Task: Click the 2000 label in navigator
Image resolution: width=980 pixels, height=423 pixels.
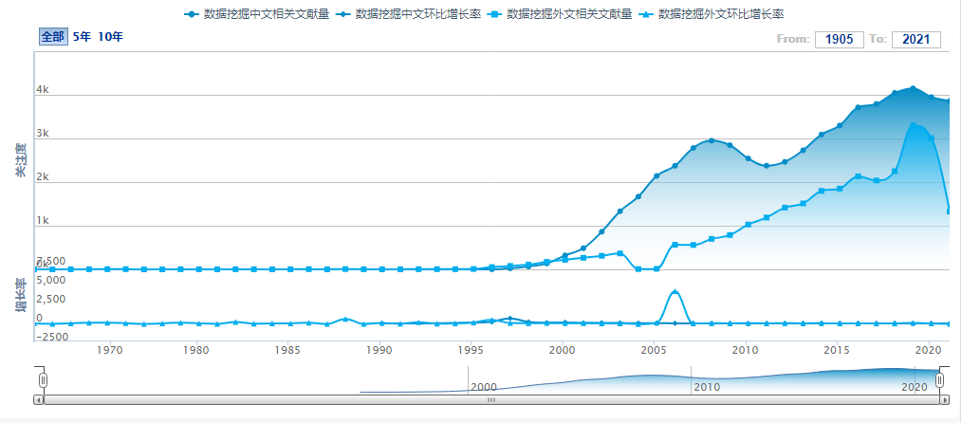Action: click(x=484, y=387)
